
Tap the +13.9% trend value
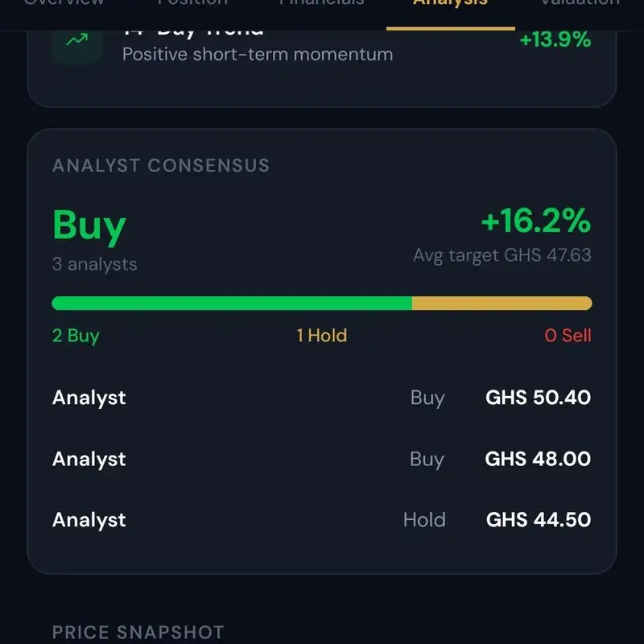[555, 39]
